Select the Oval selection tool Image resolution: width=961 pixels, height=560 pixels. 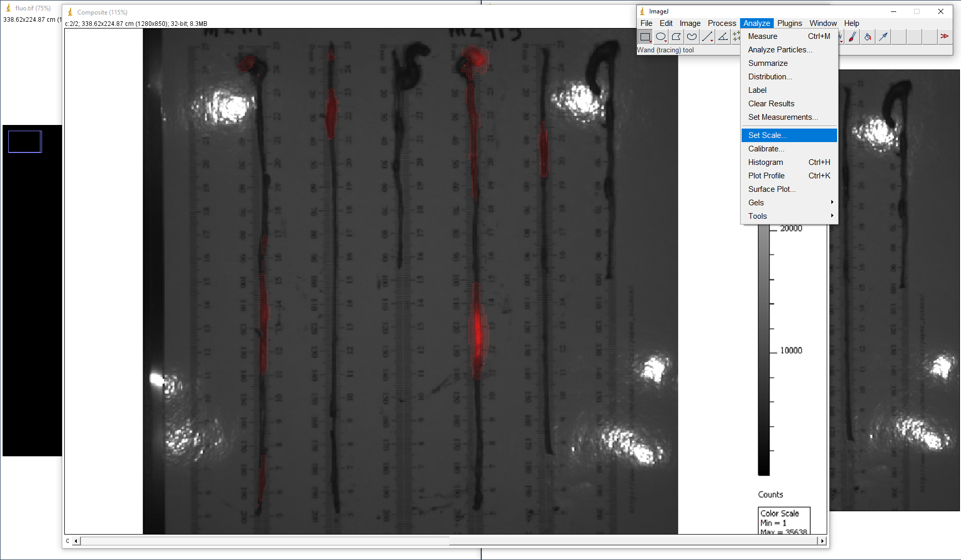point(660,37)
